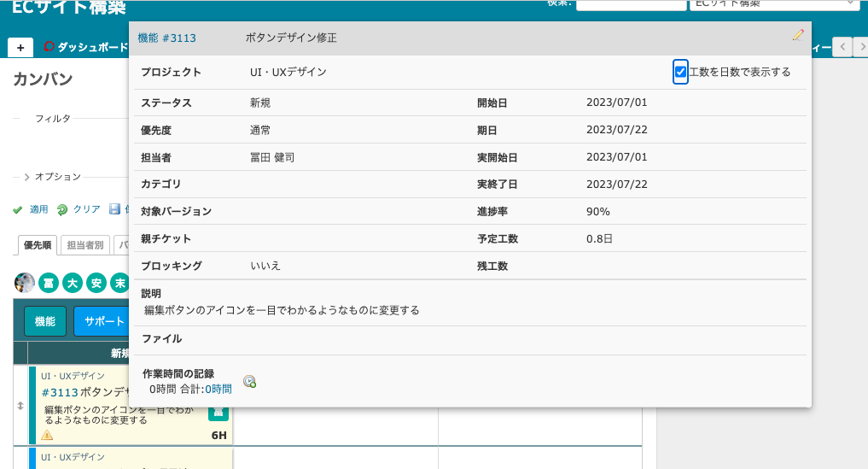Image resolution: width=868 pixels, height=469 pixels.
Task: Click the green apply checkmark icon
Action: pyautogui.click(x=18, y=209)
